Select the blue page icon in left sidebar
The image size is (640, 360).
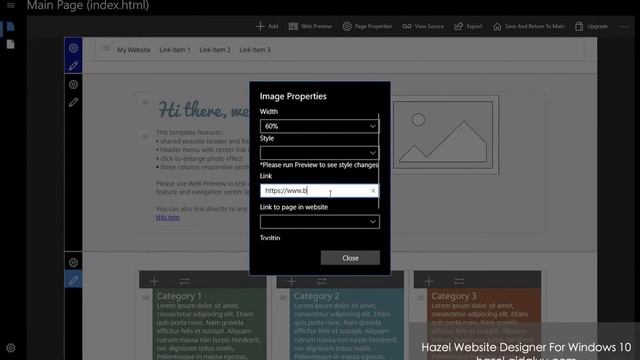point(11,27)
